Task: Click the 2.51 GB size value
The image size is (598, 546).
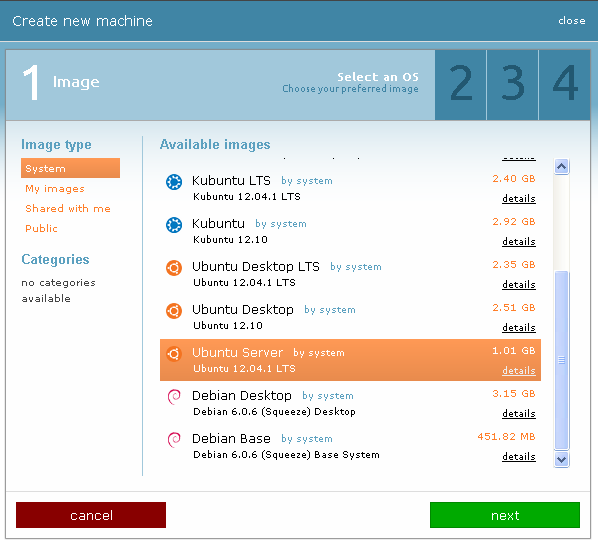Action: point(514,307)
